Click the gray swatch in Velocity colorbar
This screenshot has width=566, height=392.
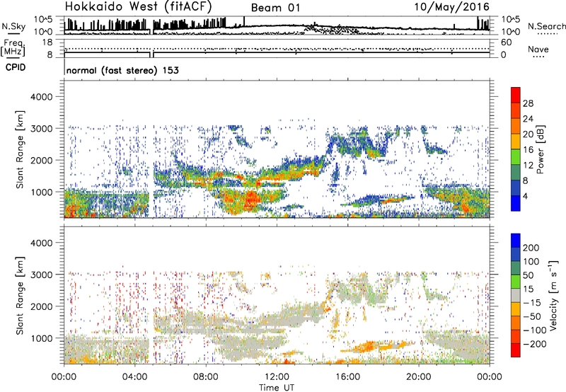516,295
